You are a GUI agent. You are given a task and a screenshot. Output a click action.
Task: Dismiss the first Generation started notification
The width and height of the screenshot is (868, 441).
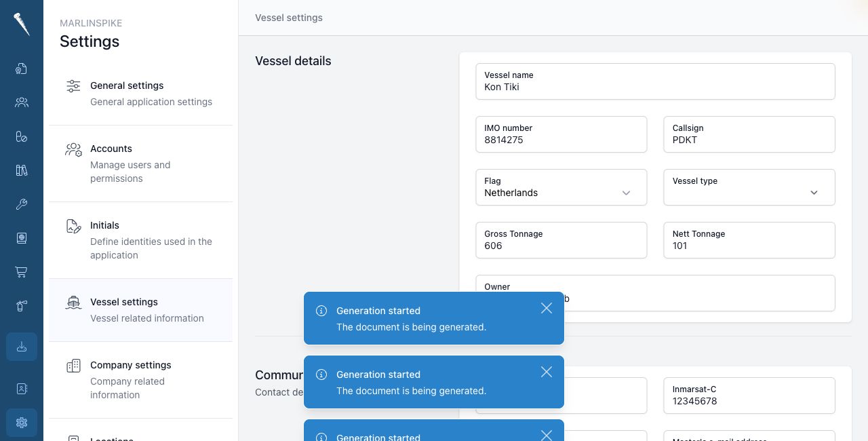click(547, 308)
